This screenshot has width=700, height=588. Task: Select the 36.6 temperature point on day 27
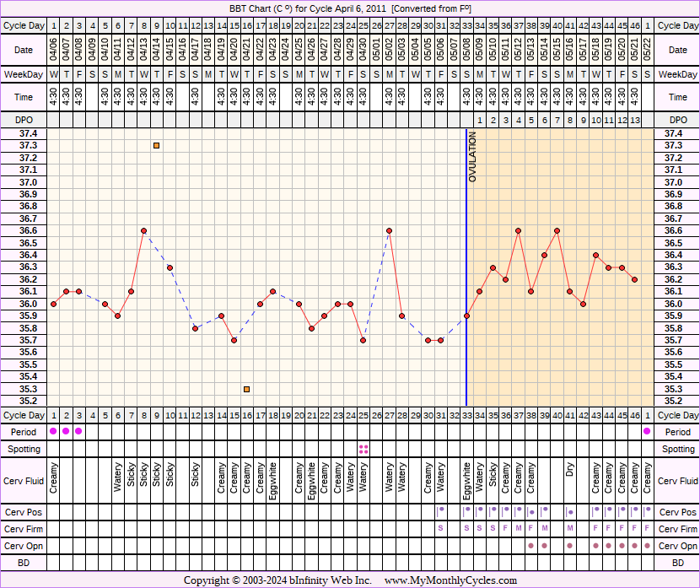(389, 230)
